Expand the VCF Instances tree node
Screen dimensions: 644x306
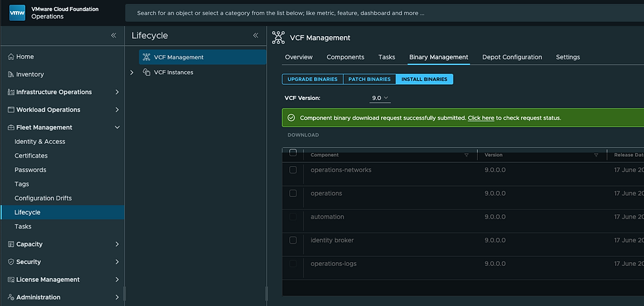pos(132,72)
